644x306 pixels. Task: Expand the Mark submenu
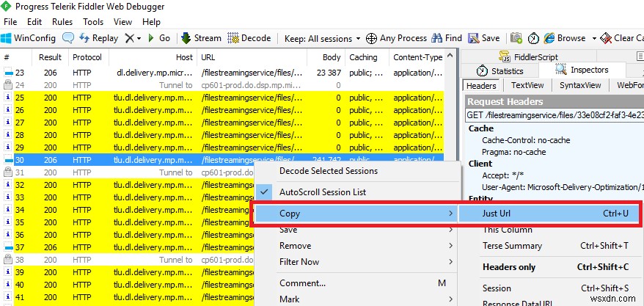point(355,299)
